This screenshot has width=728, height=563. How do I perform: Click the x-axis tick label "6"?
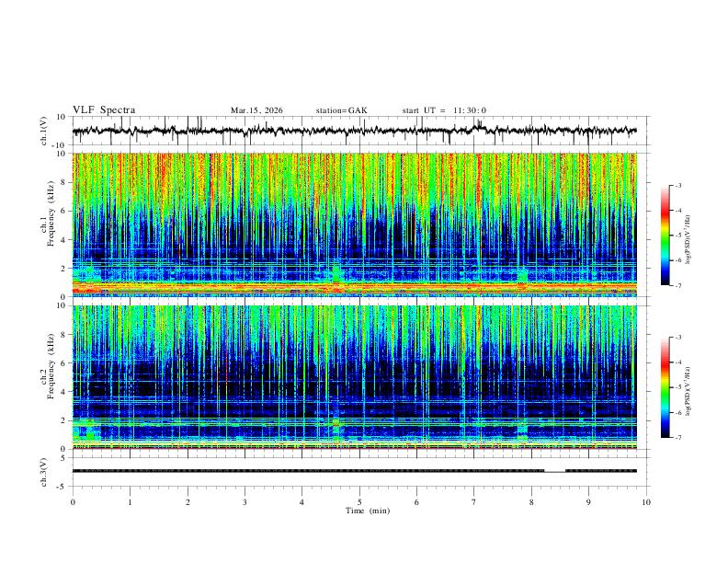(x=416, y=502)
